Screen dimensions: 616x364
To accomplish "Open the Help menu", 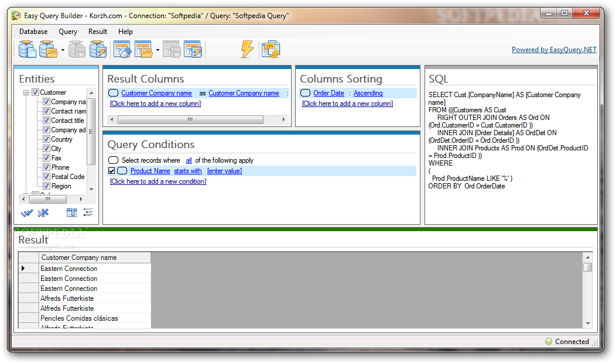I will tap(126, 32).
